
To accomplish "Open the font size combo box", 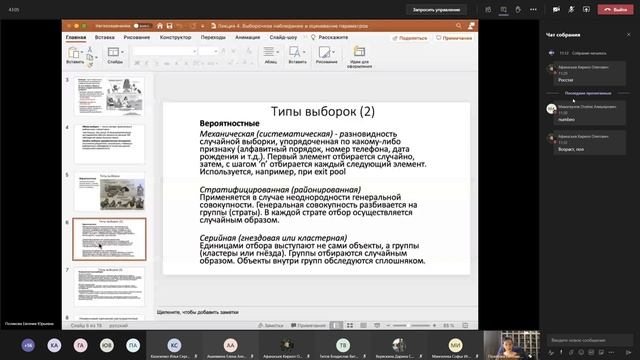I will pyautogui.click(x=208, y=51).
